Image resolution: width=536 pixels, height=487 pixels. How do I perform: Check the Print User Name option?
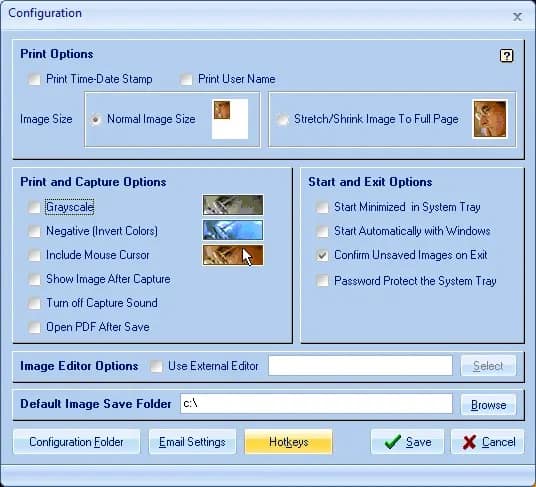[186, 79]
